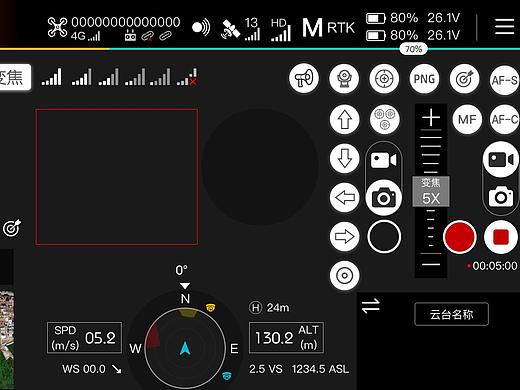
Task: Open the 云台名称 gimbal name button
Action: [x=451, y=314]
